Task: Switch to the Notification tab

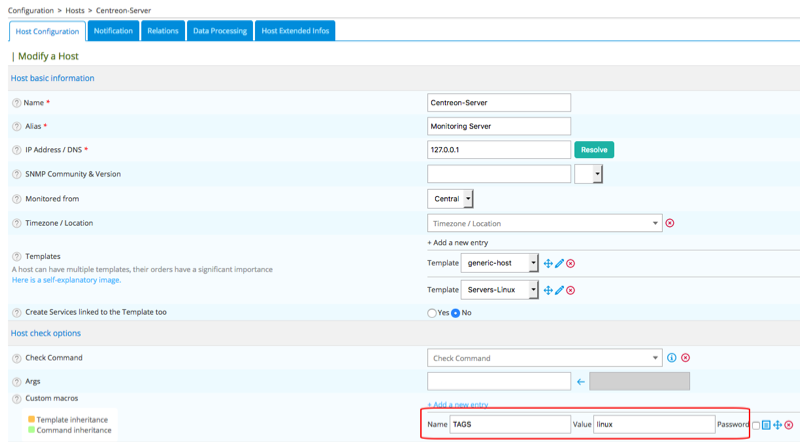Action: click(113, 31)
